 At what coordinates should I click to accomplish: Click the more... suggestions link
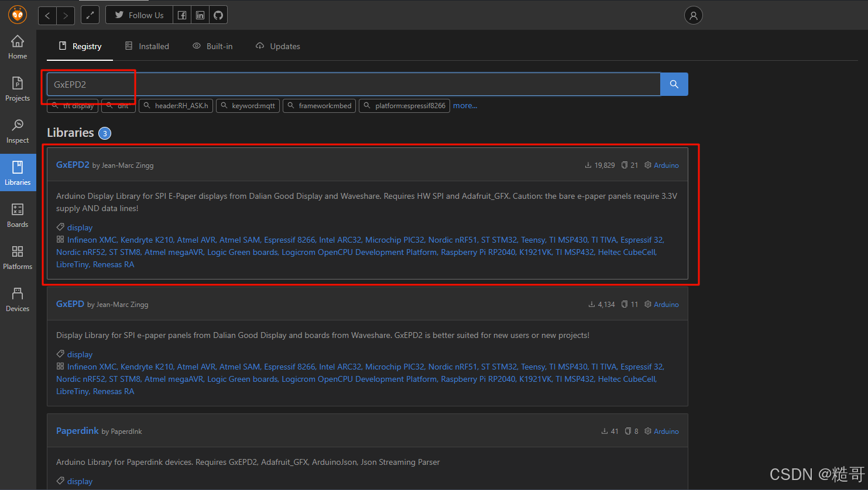(465, 106)
